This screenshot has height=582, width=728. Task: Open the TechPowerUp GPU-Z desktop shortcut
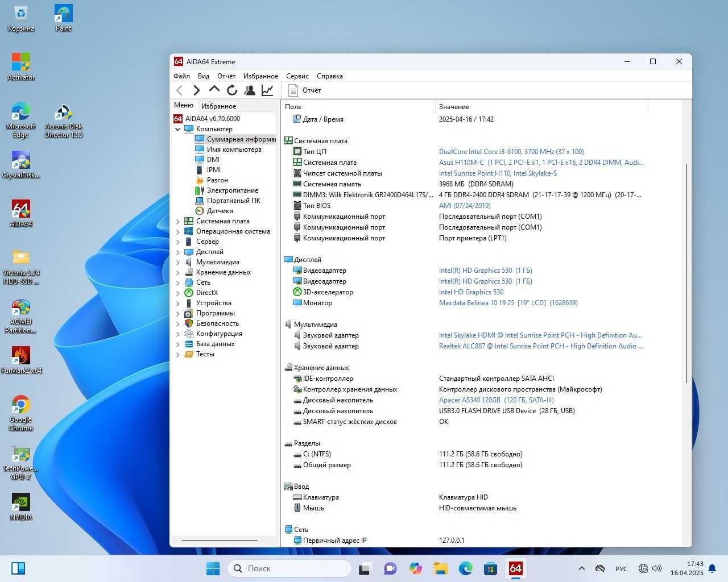click(21, 463)
